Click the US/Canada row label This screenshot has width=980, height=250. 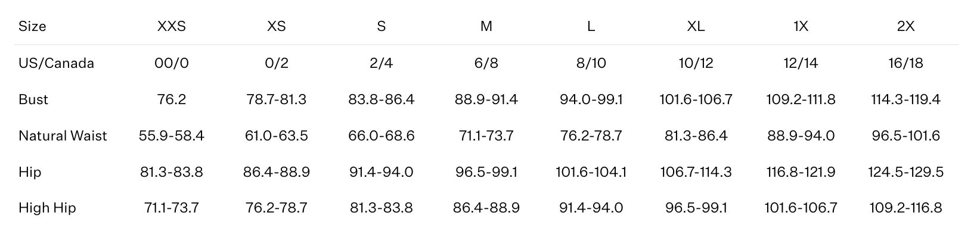(56, 64)
